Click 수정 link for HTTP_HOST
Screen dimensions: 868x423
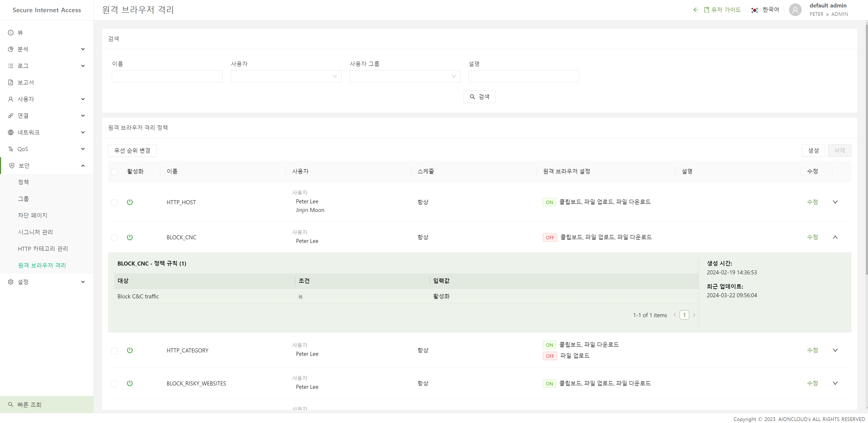click(x=812, y=202)
